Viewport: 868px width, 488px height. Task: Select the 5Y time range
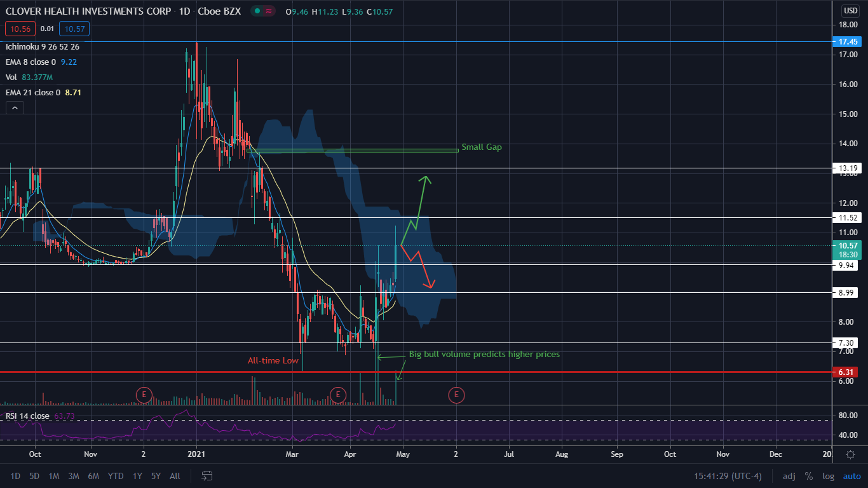click(156, 476)
